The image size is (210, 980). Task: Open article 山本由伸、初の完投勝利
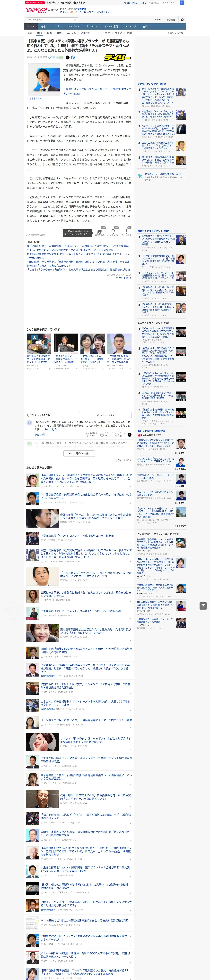[85, 703]
